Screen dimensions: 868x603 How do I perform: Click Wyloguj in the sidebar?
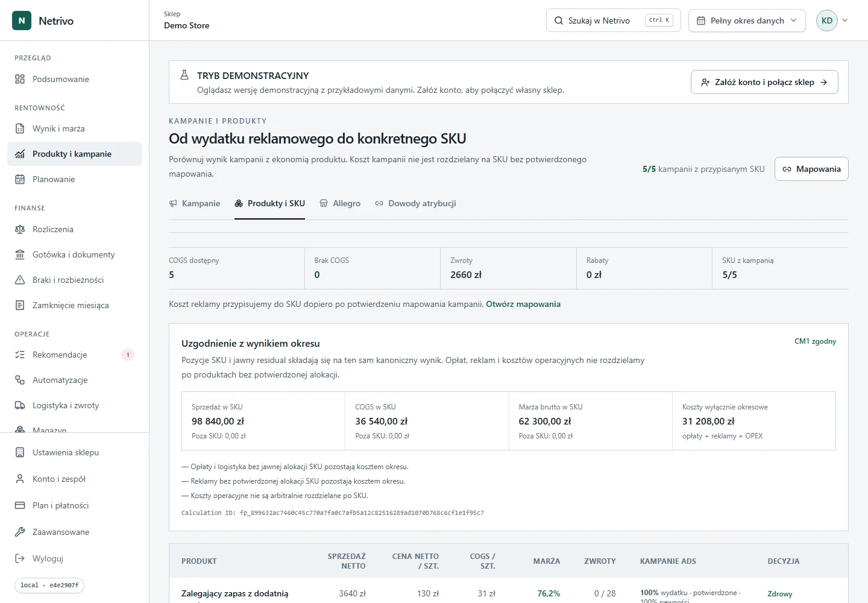tap(74, 558)
